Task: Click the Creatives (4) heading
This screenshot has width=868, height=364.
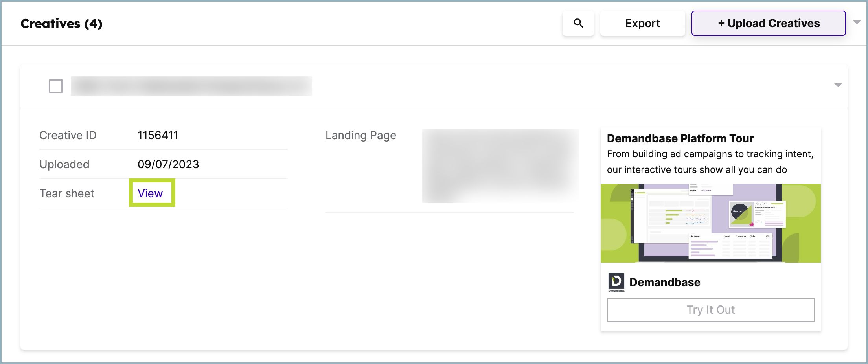Action: [x=61, y=24]
